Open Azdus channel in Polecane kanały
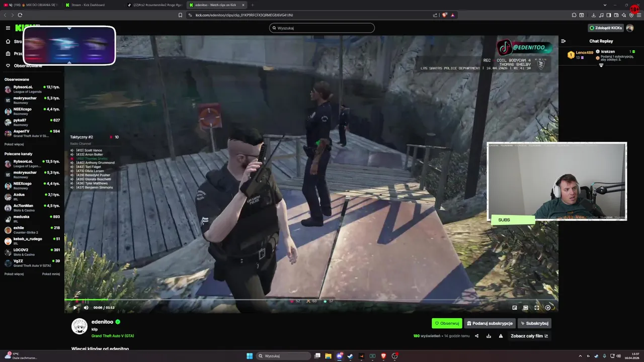Image resolution: width=644 pixels, height=362 pixels. [x=32, y=197]
